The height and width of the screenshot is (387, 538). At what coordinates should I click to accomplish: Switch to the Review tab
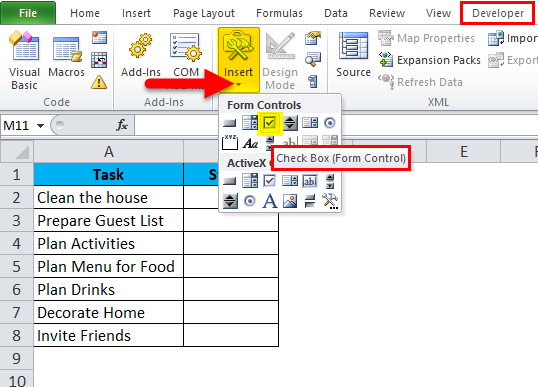tap(387, 13)
